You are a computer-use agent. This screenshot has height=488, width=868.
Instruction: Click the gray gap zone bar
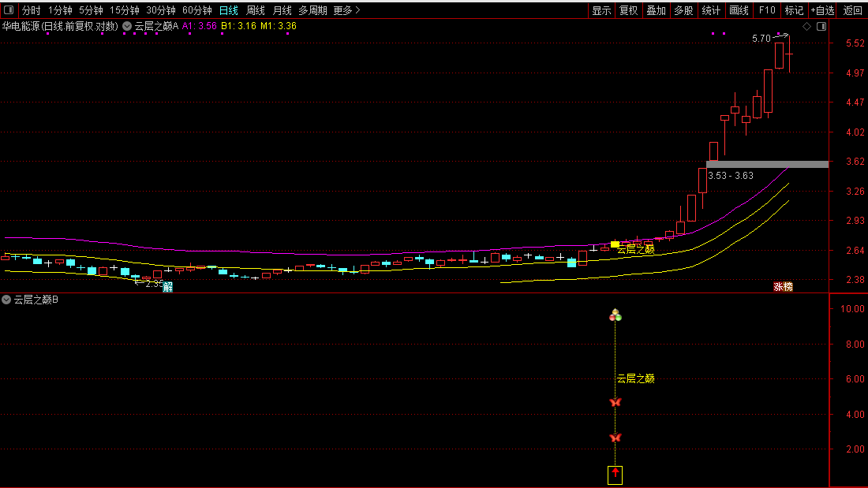pyautogui.click(x=767, y=164)
